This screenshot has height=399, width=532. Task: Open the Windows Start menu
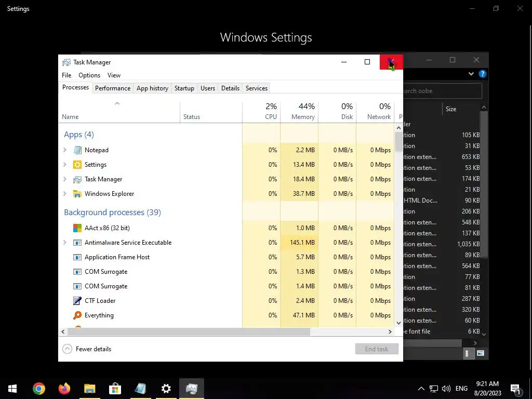click(x=12, y=389)
